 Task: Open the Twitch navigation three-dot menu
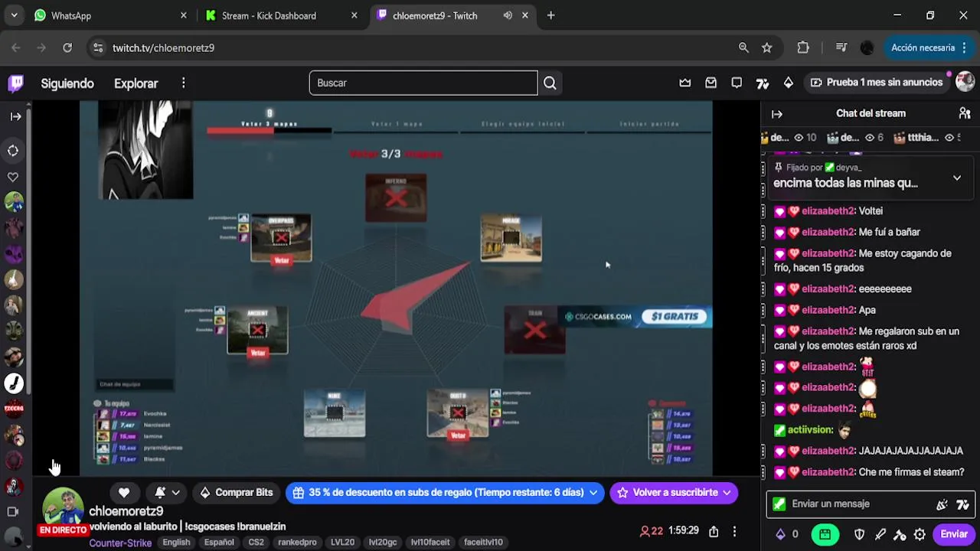click(183, 83)
